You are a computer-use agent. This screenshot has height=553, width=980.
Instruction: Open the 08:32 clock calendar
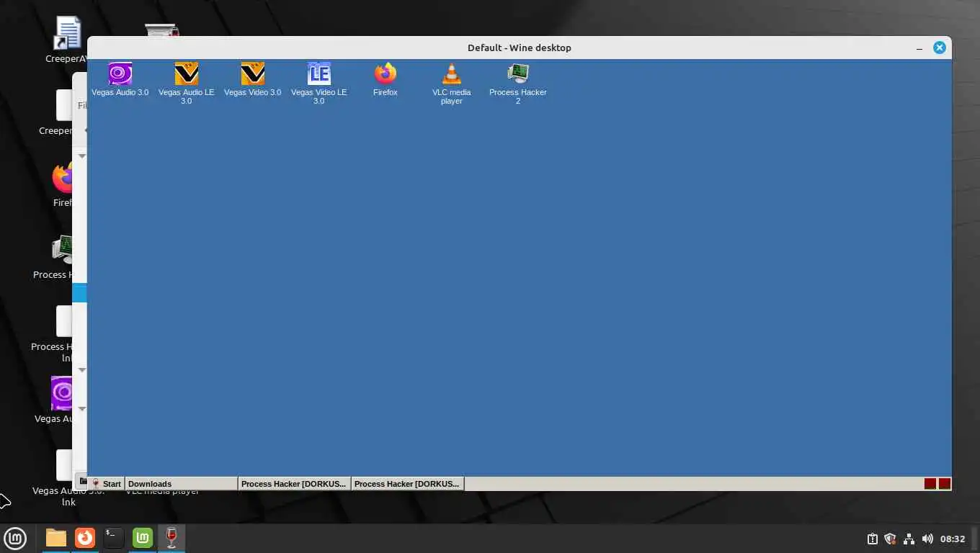pos(953,539)
